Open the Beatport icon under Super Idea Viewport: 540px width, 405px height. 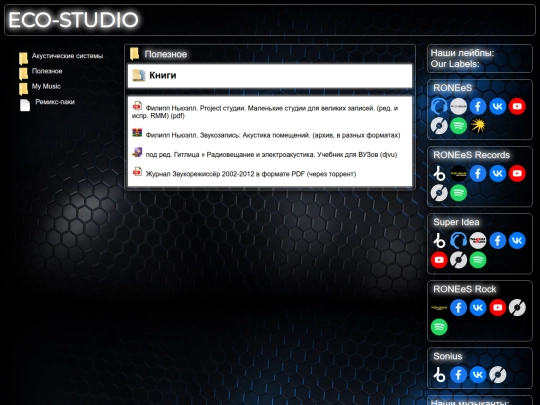tap(439, 240)
